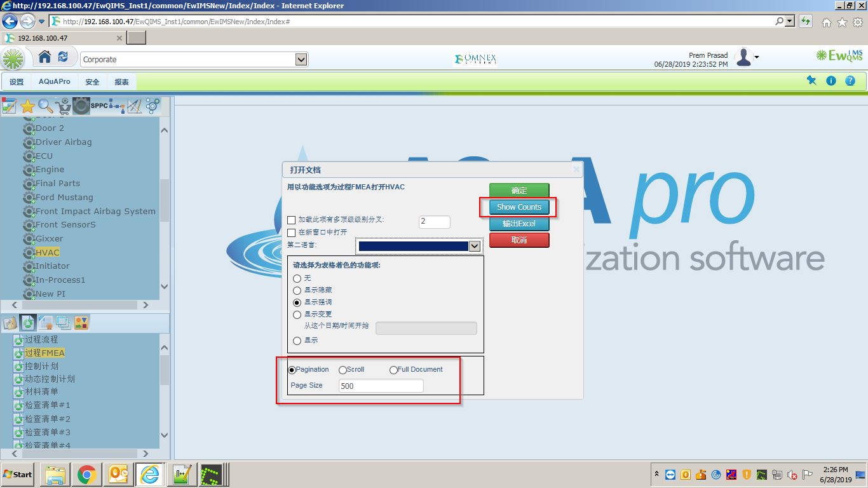
Task: Select the recycle document tab icon
Action: pyautogui.click(x=28, y=323)
